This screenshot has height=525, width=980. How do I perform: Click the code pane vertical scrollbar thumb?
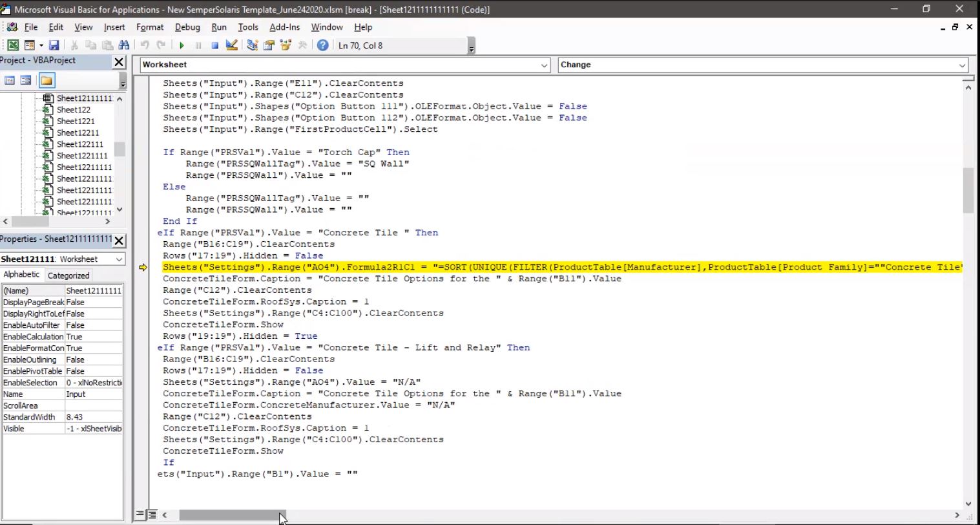[x=968, y=190]
